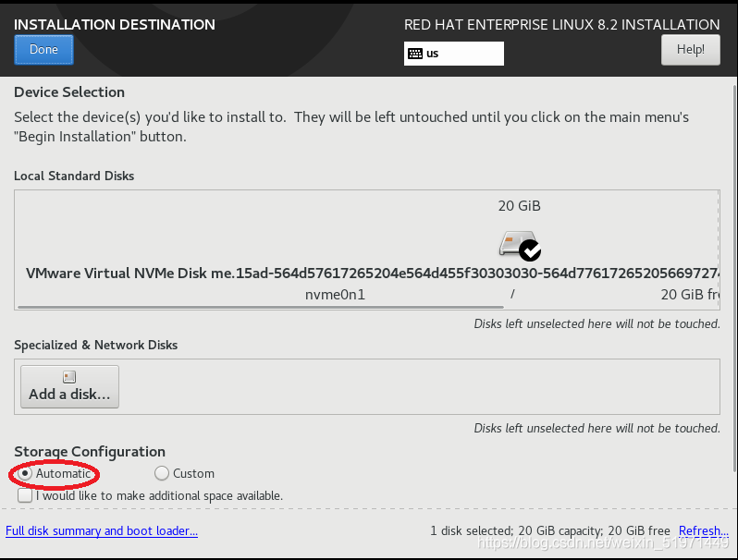The image size is (738, 560).
Task: Click the keyboard layout icon beside us
Action: [x=414, y=54]
